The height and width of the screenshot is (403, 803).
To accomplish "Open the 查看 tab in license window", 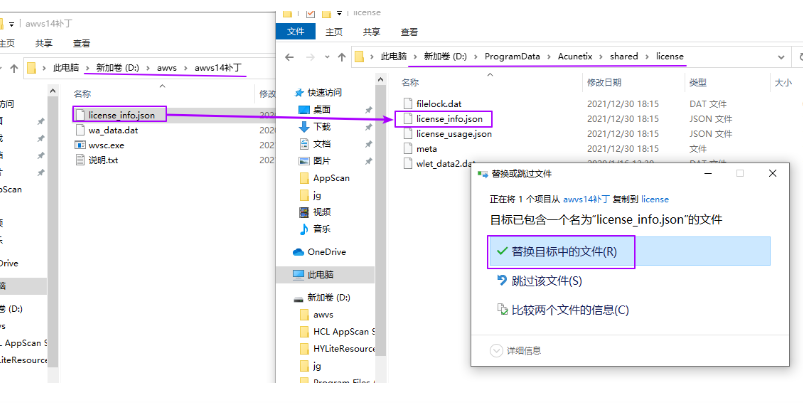I will (409, 32).
